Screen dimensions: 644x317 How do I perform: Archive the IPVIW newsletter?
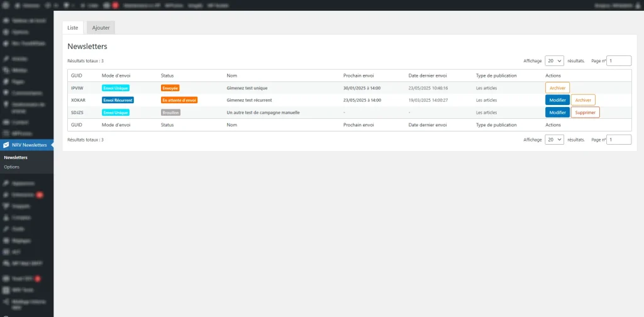(x=557, y=88)
